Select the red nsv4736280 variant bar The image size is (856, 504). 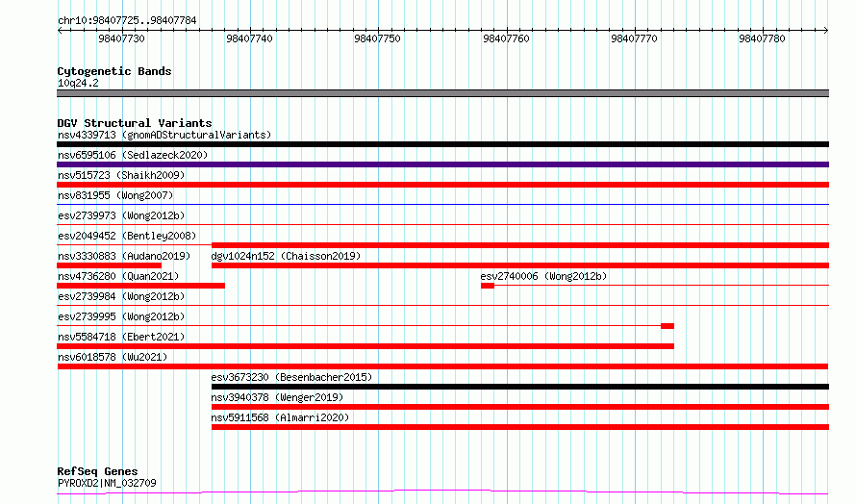pyautogui.click(x=140, y=286)
